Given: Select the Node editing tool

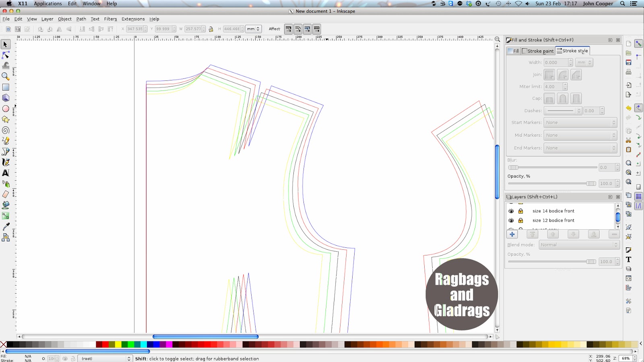Looking at the screenshot, I should [x=6, y=55].
